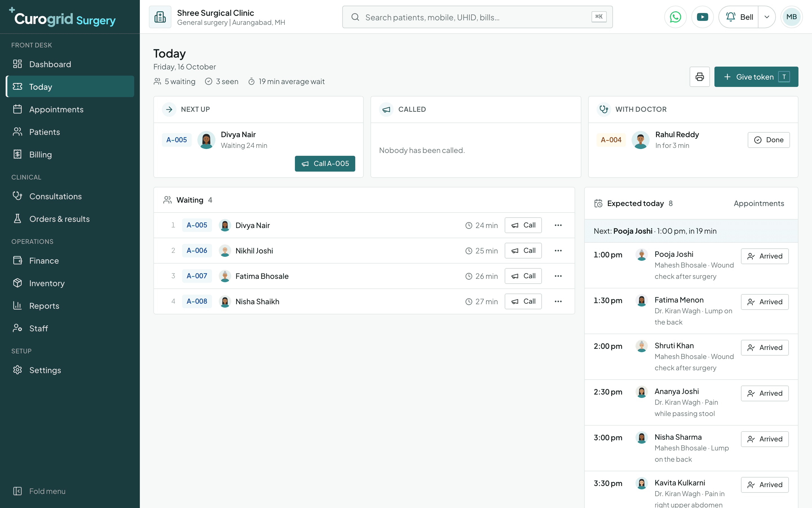Open Patients section
Viewport: 812px width, 508px height.
(x=70, y=132)
